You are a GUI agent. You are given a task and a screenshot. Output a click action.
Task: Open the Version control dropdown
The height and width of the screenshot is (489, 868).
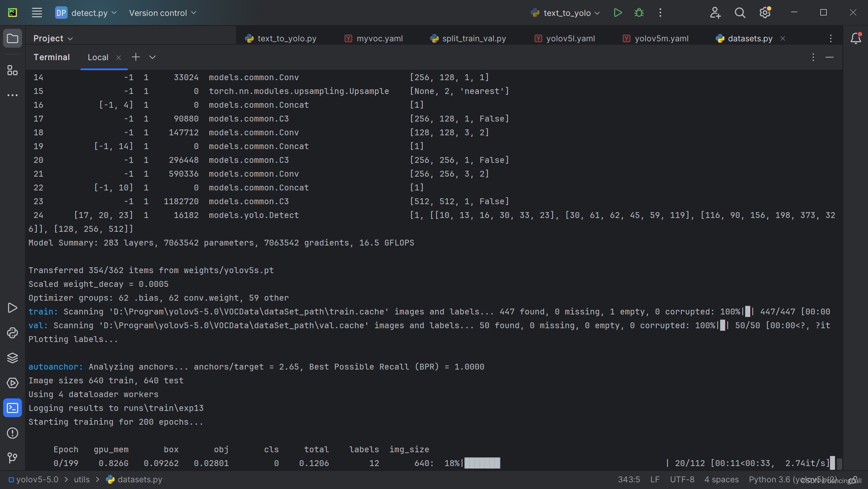[x=162, y=13]
